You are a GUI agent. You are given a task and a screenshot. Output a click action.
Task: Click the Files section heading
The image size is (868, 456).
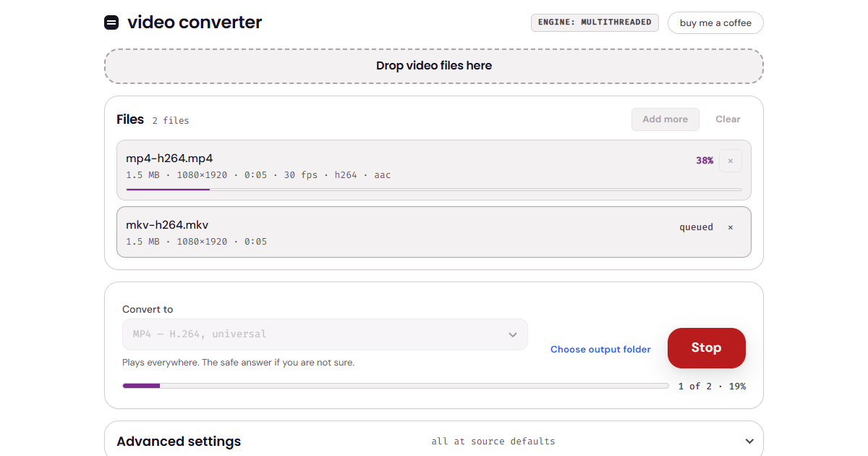tap(130, 119)
